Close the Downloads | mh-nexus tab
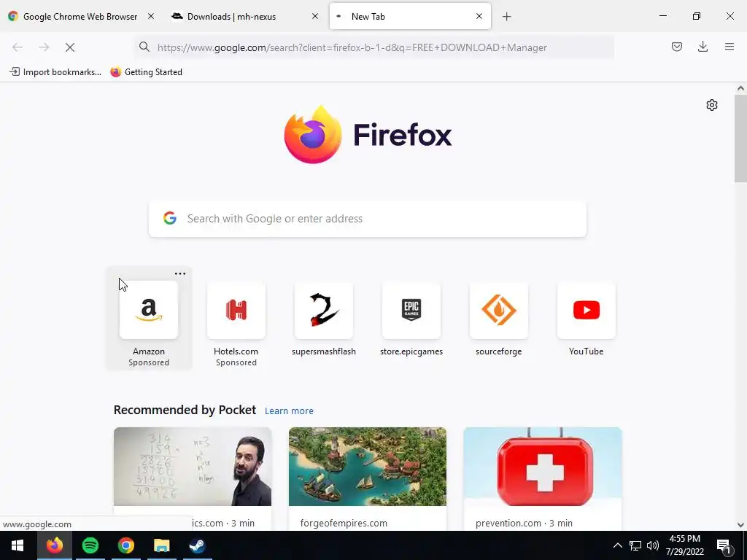The width and height of the screenshot is (747, 560). pos(315,16)
